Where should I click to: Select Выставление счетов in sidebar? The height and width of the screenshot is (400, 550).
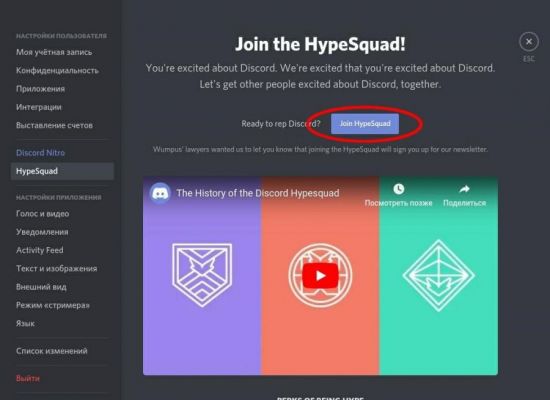[54, 125]
